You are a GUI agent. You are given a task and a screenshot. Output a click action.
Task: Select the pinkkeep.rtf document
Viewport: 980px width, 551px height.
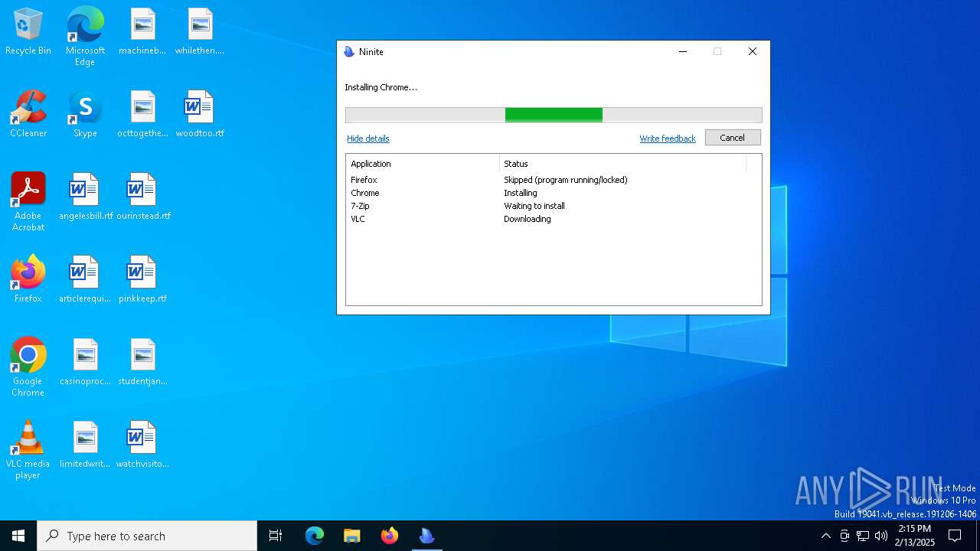pos(142,280)
